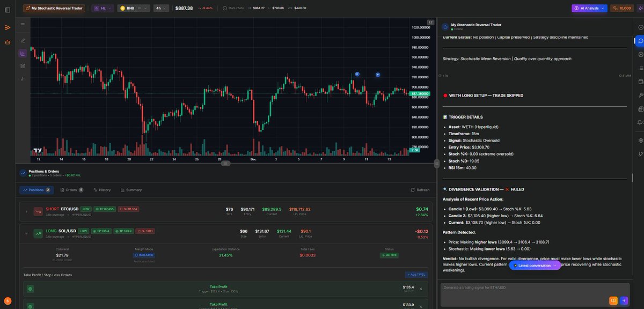644x309 pixels.
Task: Click the Stats (24h) info icon
Action: coord(225,8)
